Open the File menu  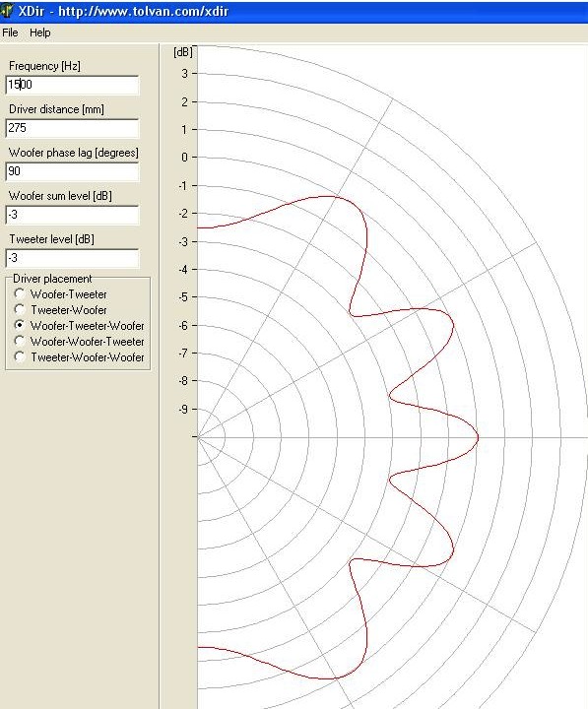(10, 32)
